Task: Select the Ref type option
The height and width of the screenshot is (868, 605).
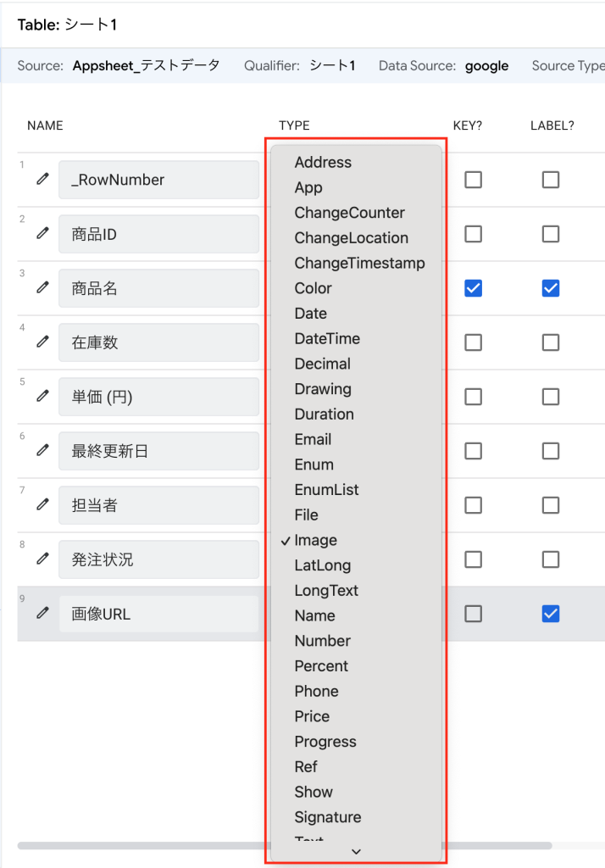Action: 306,766
